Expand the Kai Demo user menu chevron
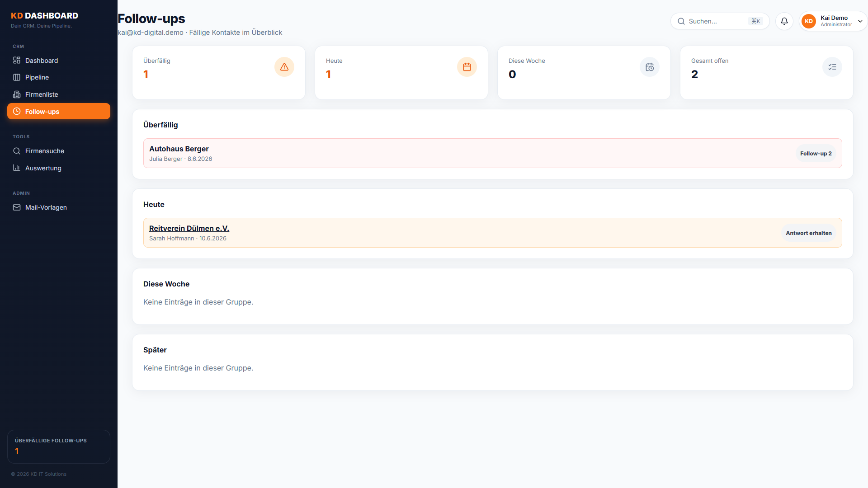Viewport: 868px width, 488px height. point(860,21)
